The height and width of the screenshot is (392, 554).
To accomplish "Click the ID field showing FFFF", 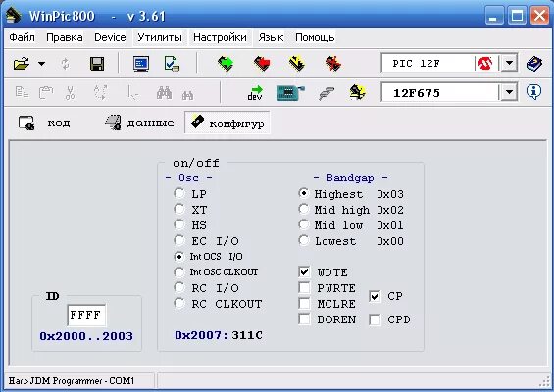I will (x=86, y=315).
